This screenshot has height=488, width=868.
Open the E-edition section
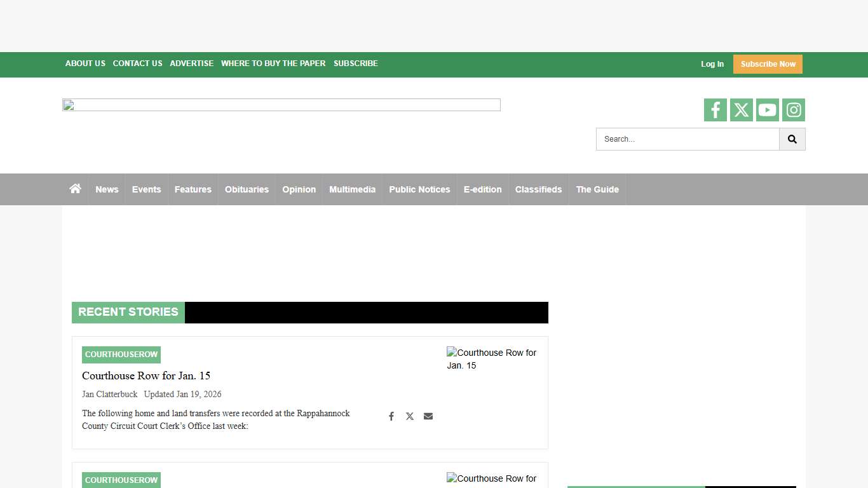click(x=482, y=189)
